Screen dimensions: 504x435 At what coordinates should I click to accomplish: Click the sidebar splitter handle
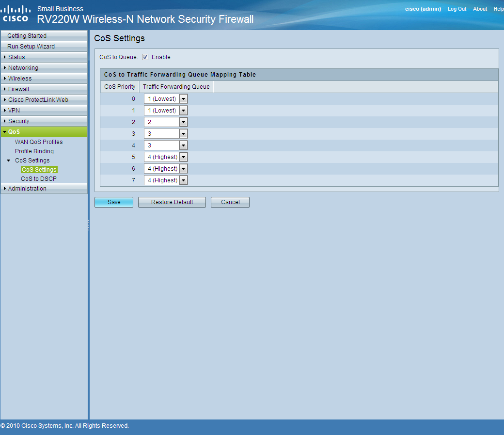pos(88,225)
